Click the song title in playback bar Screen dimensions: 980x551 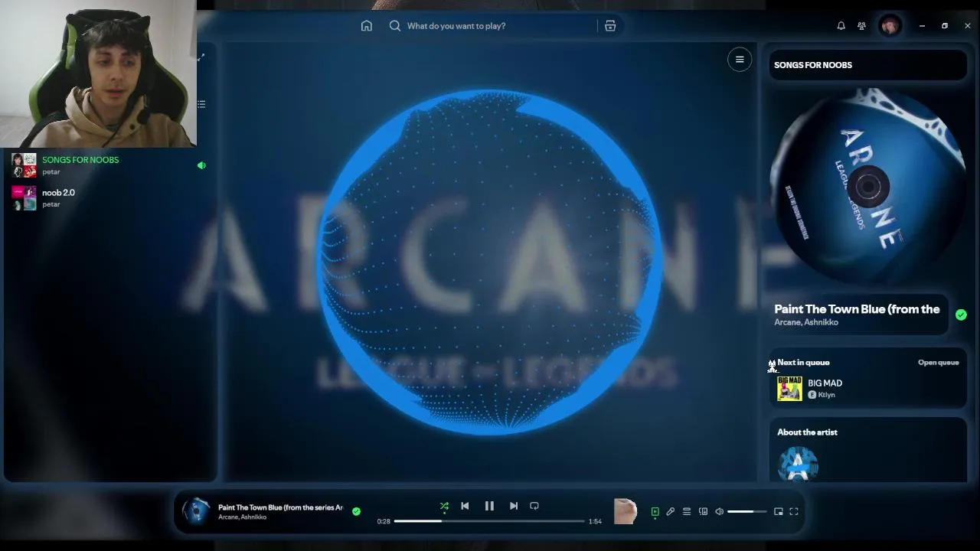pyautogui.click(x=280, y=507)
